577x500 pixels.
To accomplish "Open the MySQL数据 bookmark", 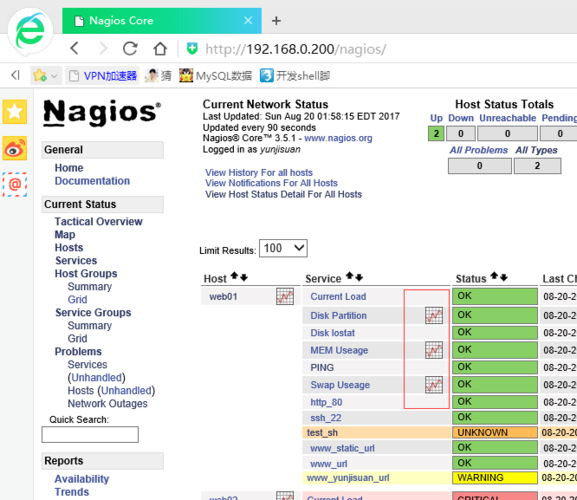I will [x=216, y=76].
